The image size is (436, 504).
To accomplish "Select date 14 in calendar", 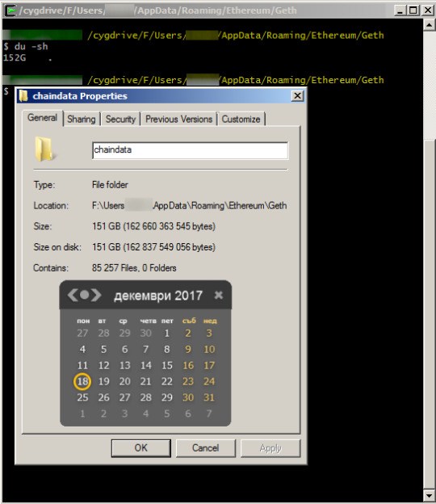I will click(146, 365).
